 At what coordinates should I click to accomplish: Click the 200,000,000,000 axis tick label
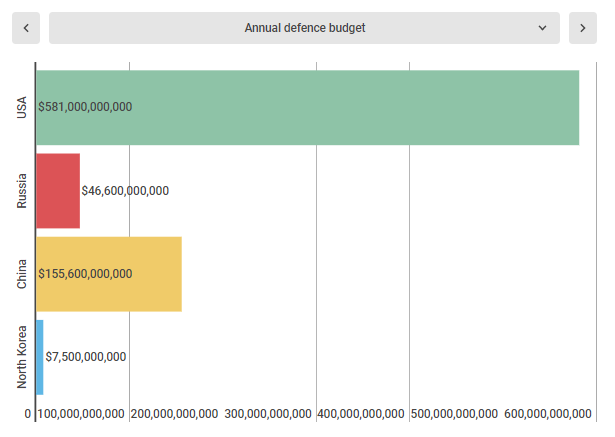point(174,414)
